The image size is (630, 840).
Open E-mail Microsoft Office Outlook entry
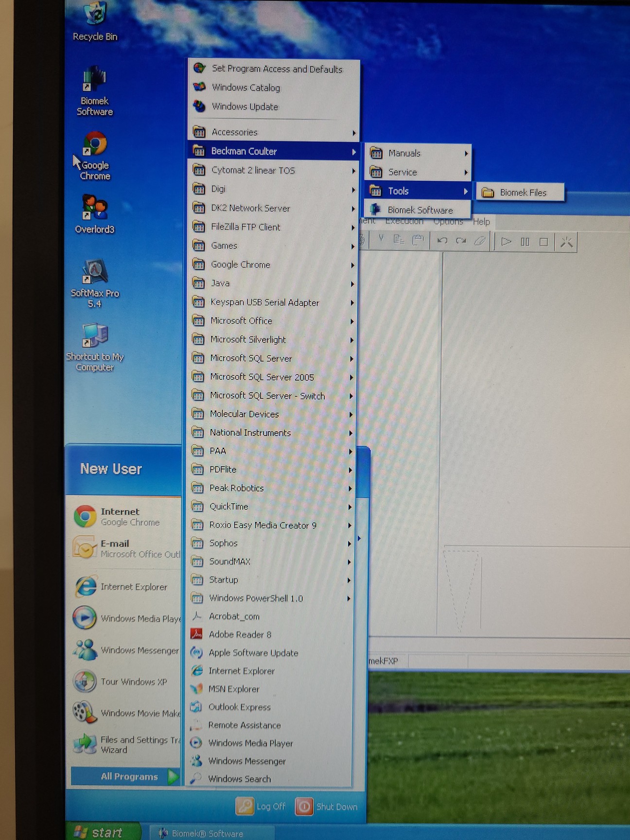tap(126, 548)
